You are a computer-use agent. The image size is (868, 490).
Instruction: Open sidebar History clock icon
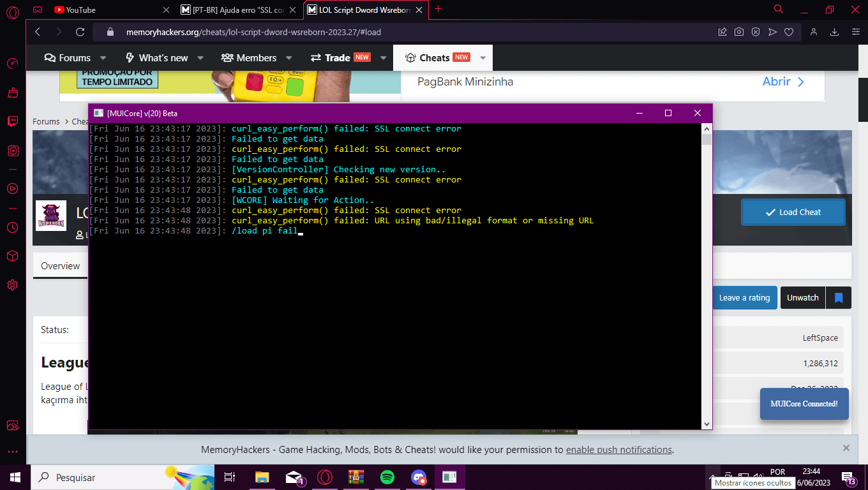click(x=12, y=227)
